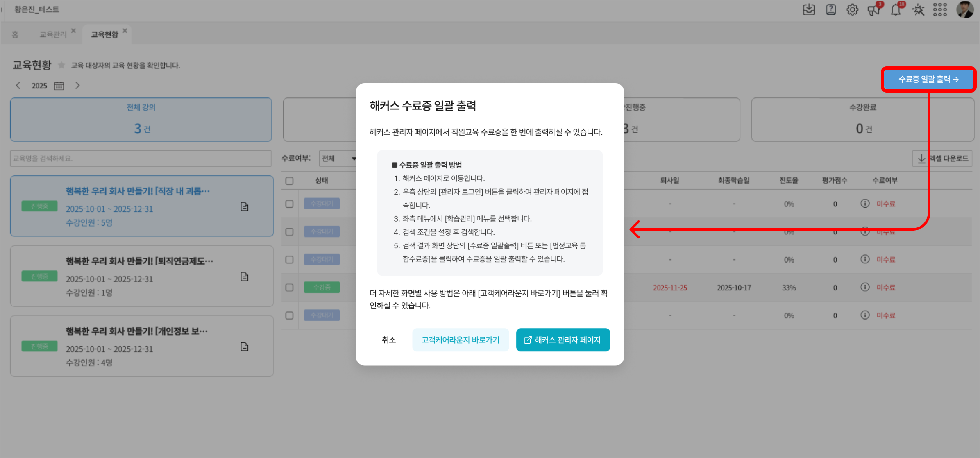Click the 교육명 search input field
This screenshot has height=458, width=980.
point(141,159)
